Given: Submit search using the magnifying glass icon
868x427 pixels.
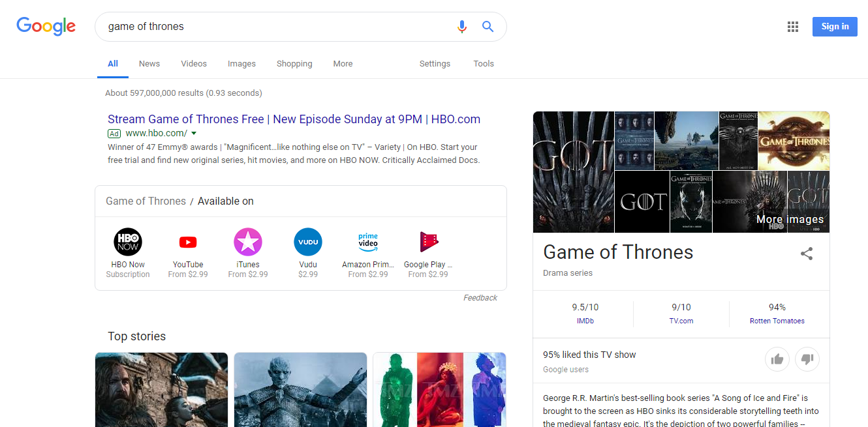Looking at the screenshot, I should tap(488, 27).
